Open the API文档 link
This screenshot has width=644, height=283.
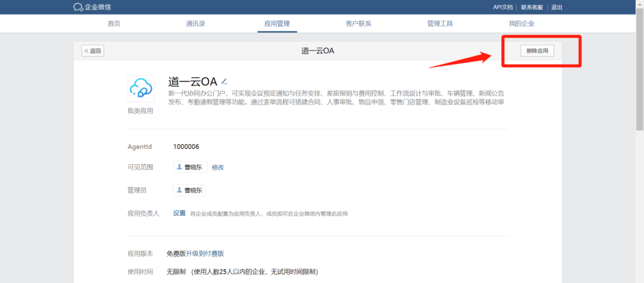502,7
